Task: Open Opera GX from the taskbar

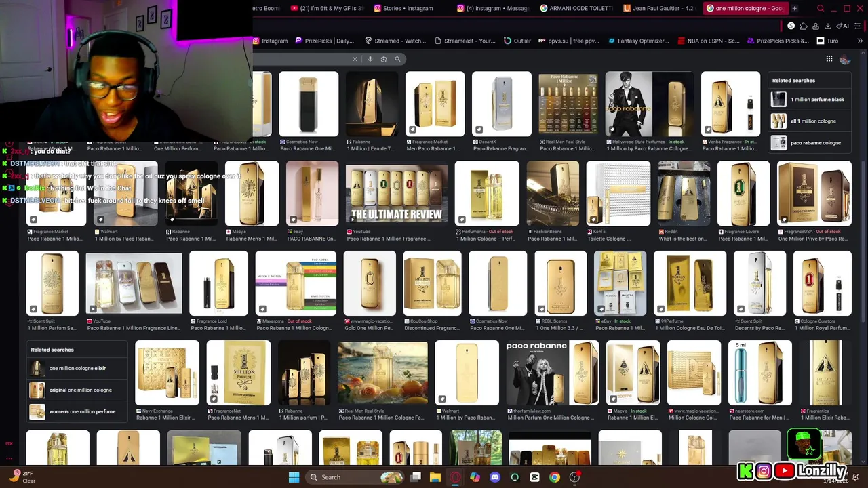Action: [455, 477]
